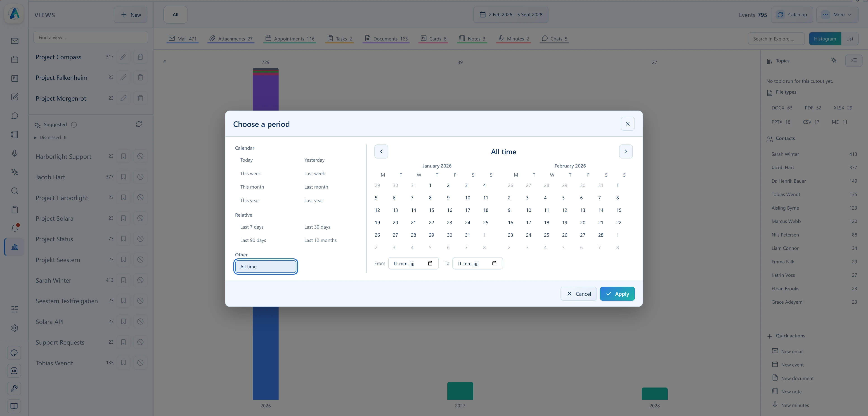Open the From date calendar picker icon
This screenshot has width=868, height=416.
(x=430, y=263)
